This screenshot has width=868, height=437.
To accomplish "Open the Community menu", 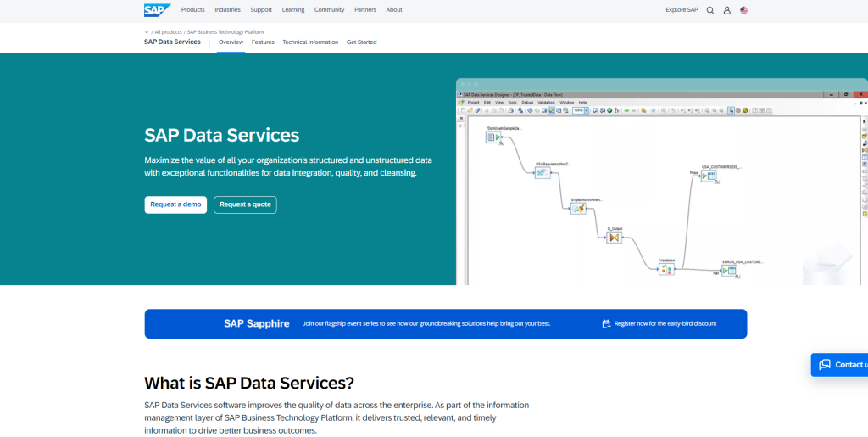I will tap(330, 10).
